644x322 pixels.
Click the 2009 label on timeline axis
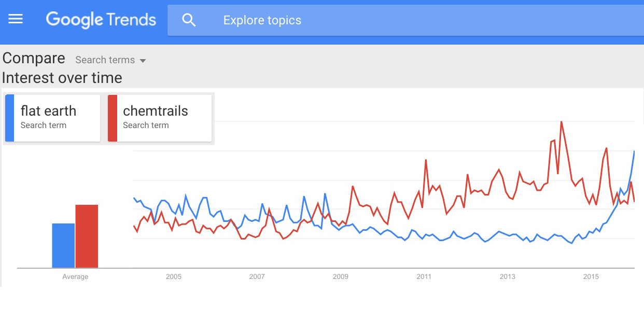point(341,277)
